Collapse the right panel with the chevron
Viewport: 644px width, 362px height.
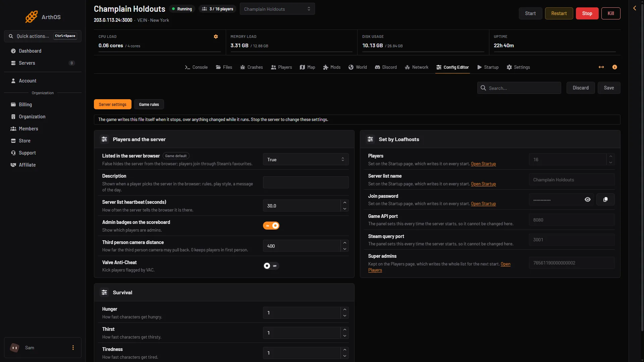635,8
